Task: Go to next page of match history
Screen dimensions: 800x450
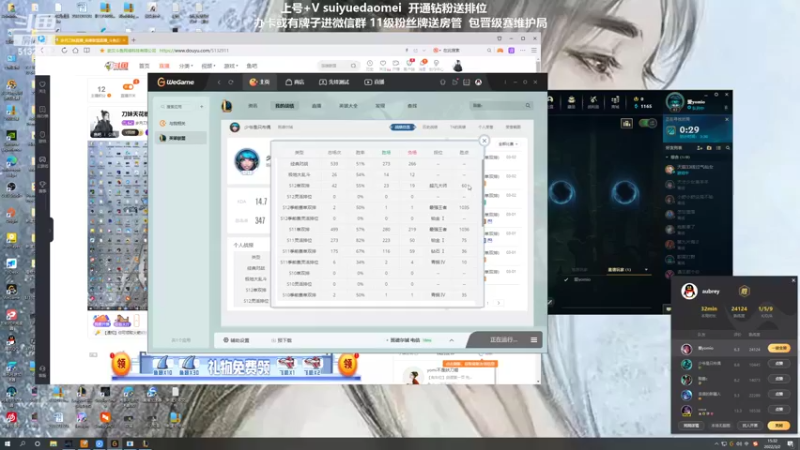Action: pos(498,303)
